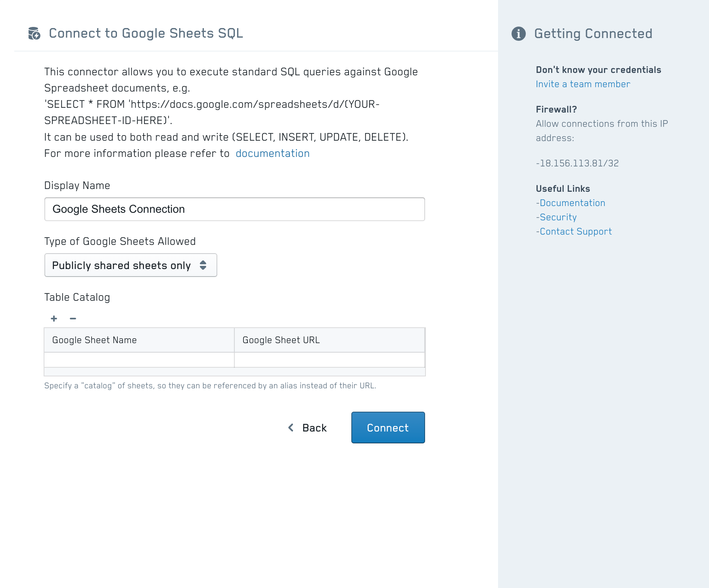
Task: Remove a Table Catalog row with the minus icon
Action: tap(73, 319)
